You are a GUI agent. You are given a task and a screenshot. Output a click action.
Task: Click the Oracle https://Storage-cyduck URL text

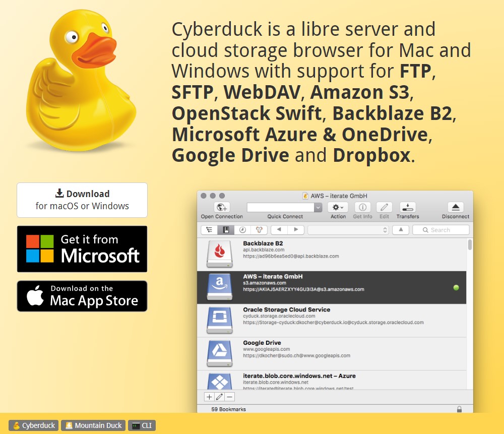click(x=333, y=323)
